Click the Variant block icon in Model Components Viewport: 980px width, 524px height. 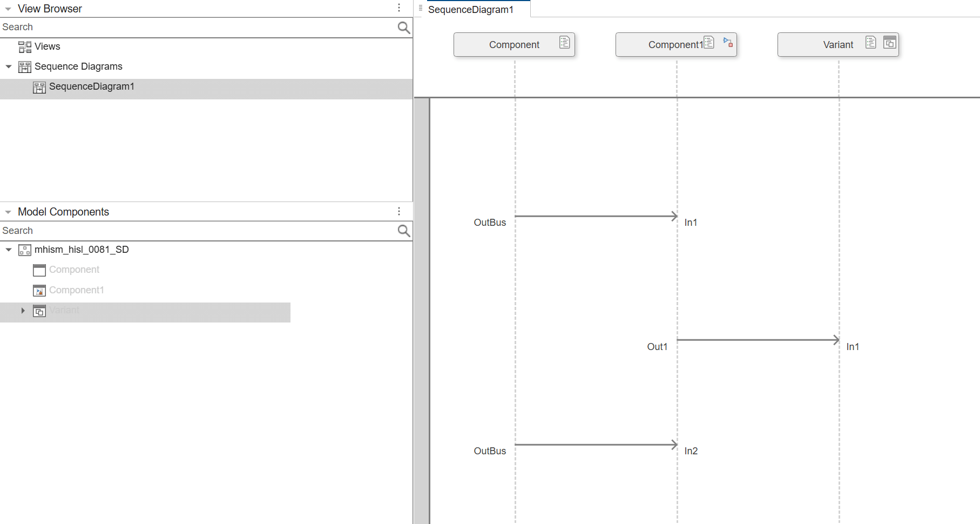click(39, 311)
